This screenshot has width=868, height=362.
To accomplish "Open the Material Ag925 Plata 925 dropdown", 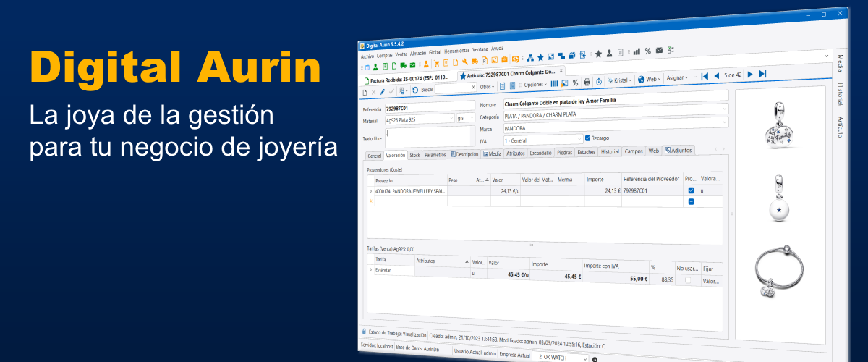I will click(451, 118).
